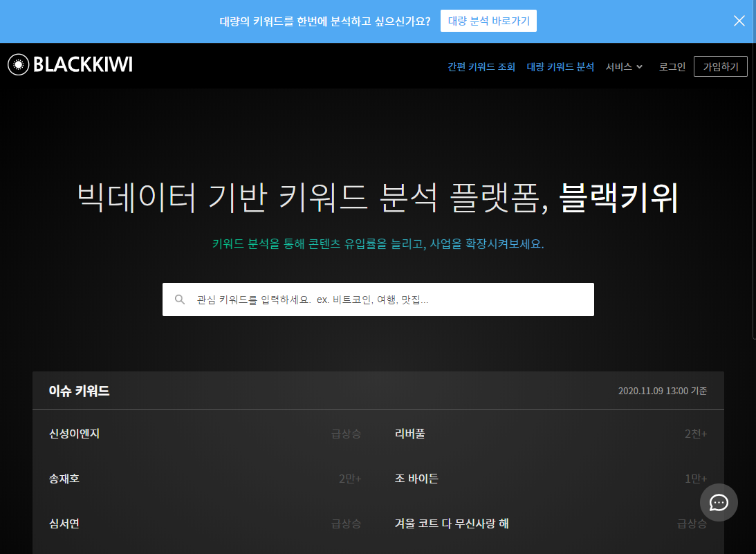Expand the 서비스 dropdown

[624, 66]
